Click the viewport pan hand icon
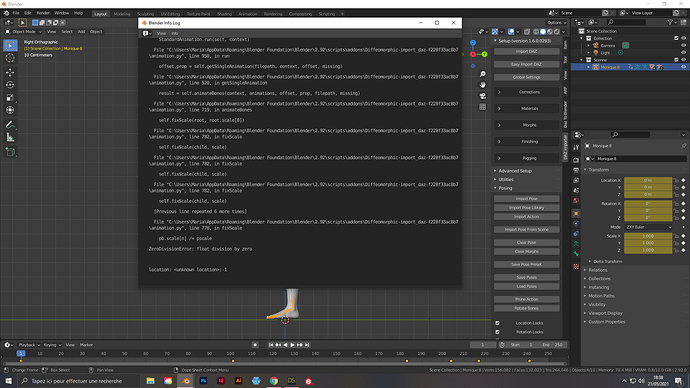 (x=483, y=85)
